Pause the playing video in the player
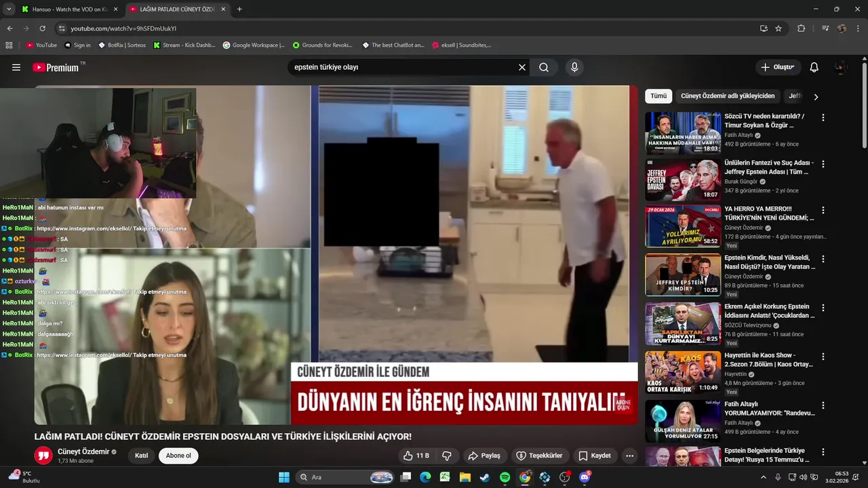 (336, 255)
